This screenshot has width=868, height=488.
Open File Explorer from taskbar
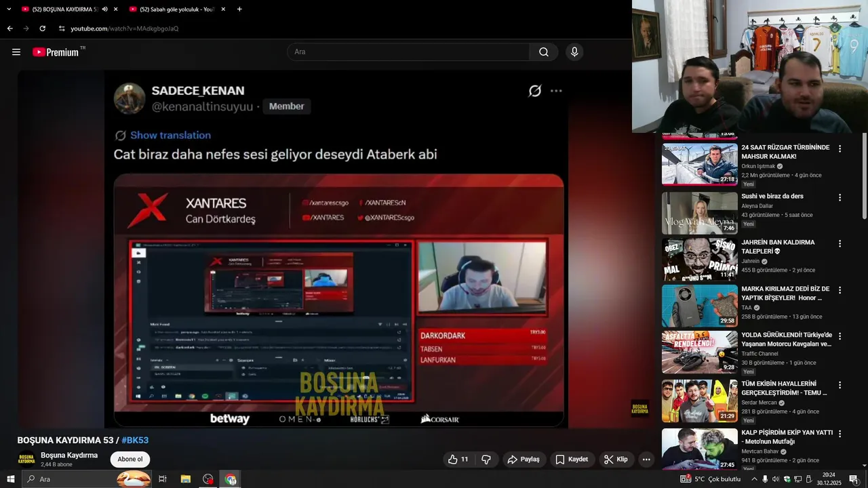tap(185, 479)
